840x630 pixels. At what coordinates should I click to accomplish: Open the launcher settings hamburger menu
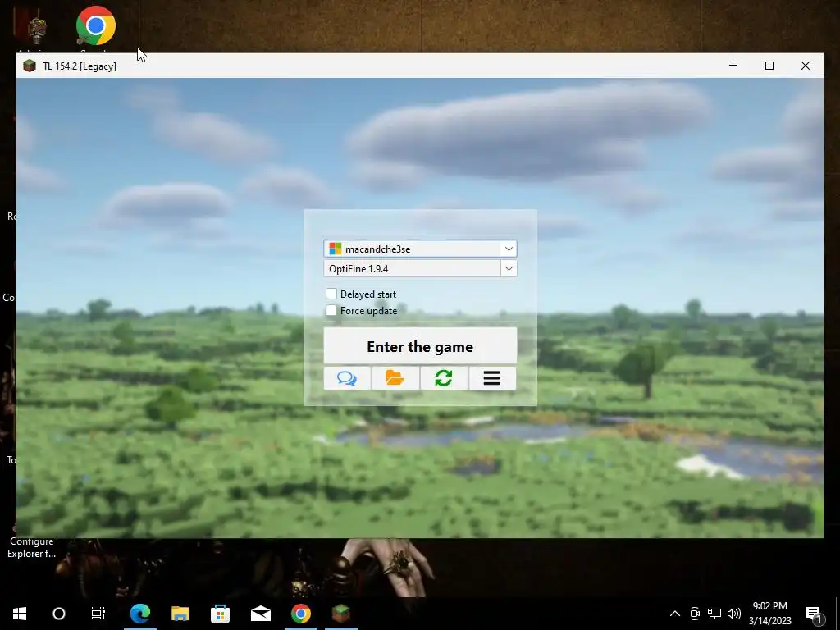[x=492, y=378]
